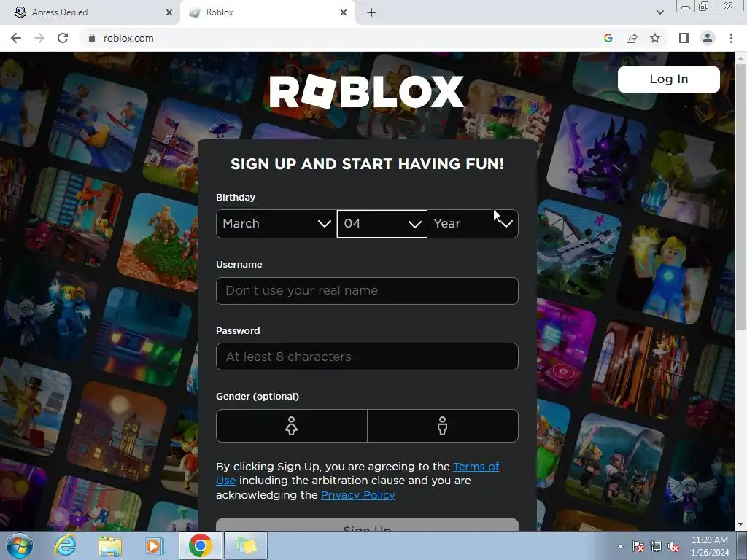Select the Chrome taskbar button
The height and width of the screenshot is (560, 747).
pos(200,545)
